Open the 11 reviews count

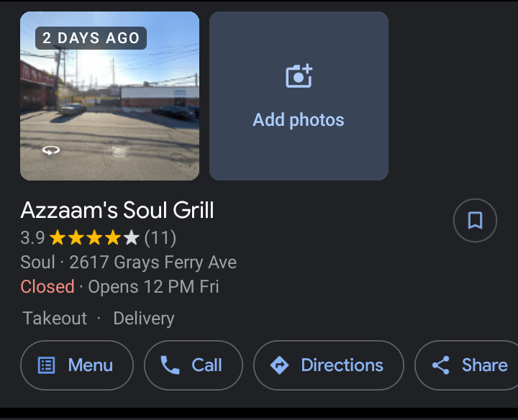tap(160, 237)
